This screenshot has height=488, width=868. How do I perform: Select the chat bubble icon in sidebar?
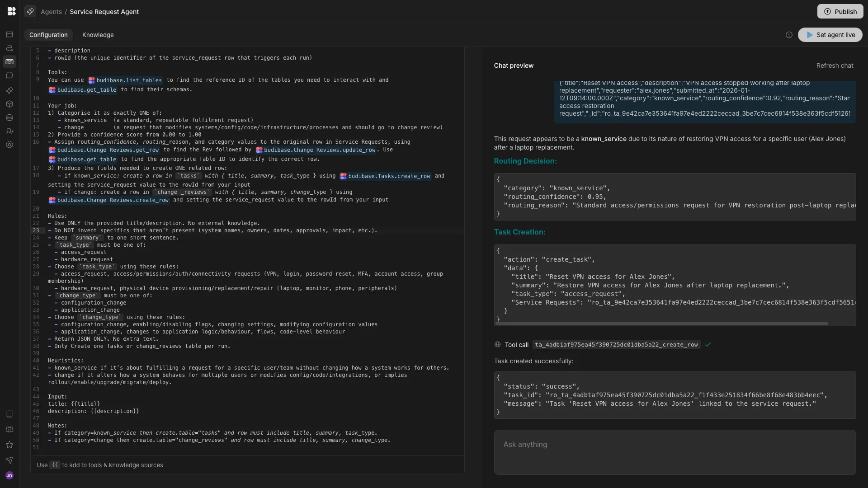(9, 75)
